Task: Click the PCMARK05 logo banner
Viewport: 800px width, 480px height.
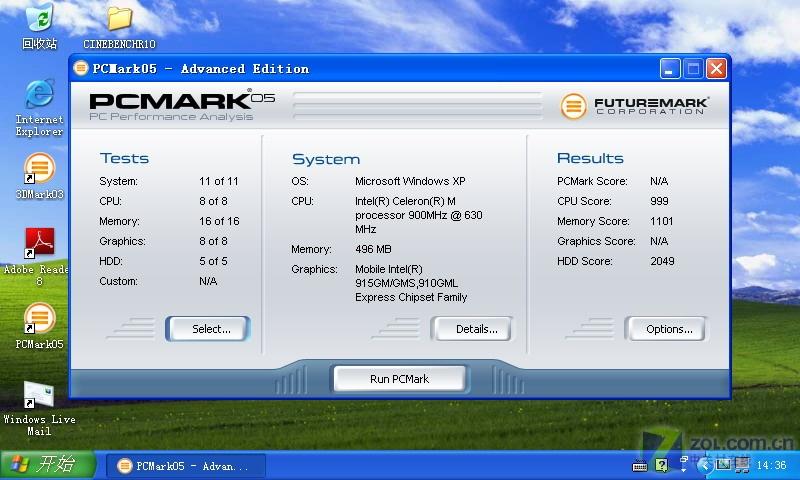Action: pyautogui.click(x=182, y=106)
